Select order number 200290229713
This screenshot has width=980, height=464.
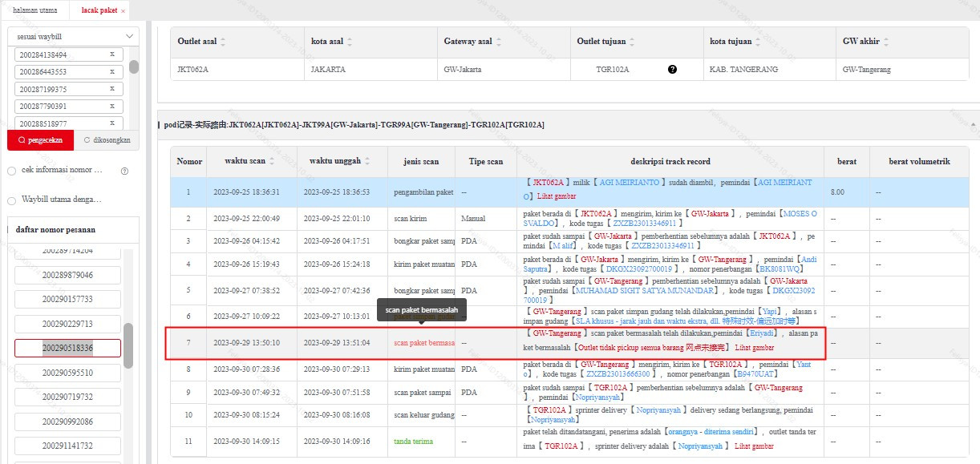67,324
